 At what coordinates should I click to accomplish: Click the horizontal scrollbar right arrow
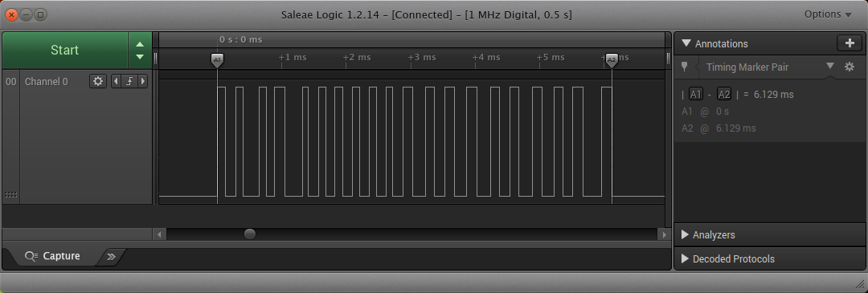point(665,234)
